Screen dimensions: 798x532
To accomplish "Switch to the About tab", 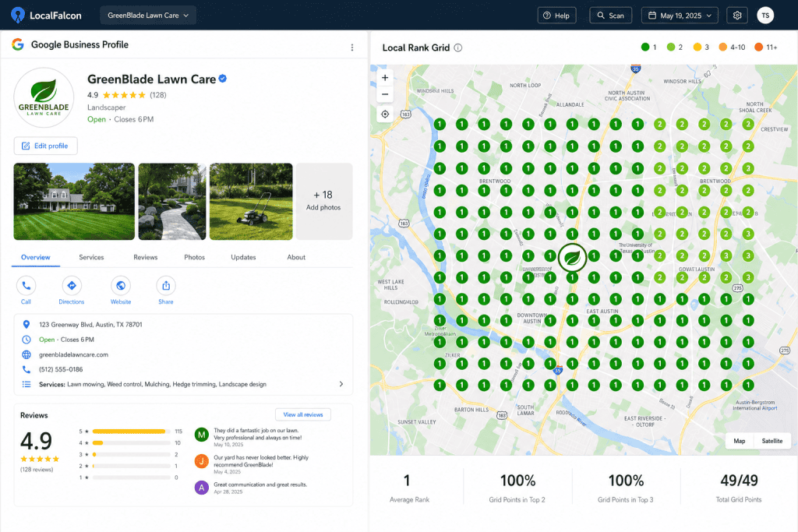I will tap(296, 257).
